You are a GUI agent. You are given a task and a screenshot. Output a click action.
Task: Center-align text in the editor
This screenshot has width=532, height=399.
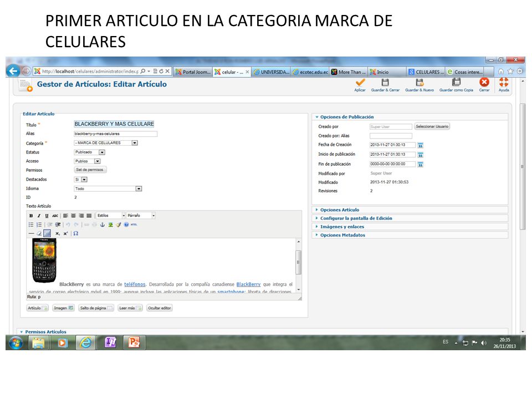pyautogui.click(x=73, y=216)
